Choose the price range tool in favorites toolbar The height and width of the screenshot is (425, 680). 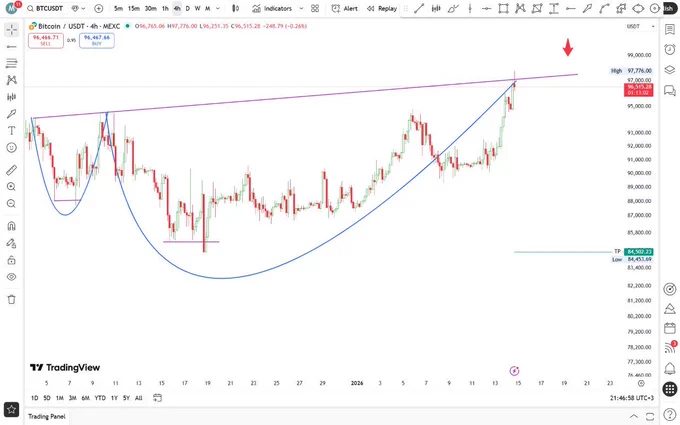click(x=553, y=8)
